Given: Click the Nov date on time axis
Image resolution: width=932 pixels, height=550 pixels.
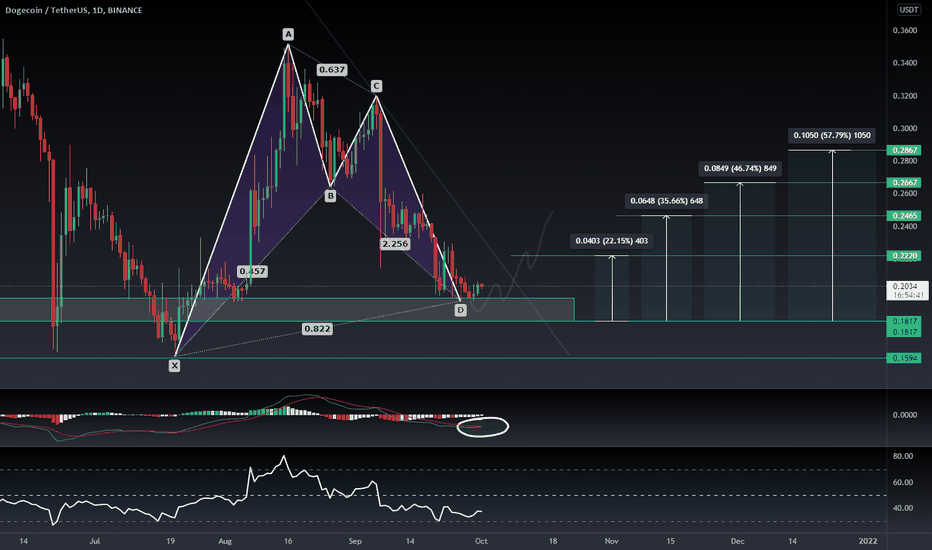Looking at the screenshot, I should pos(612,541).
